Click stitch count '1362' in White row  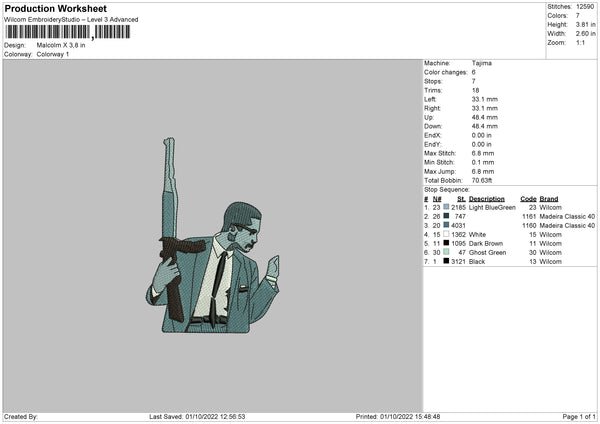point(458,235)
